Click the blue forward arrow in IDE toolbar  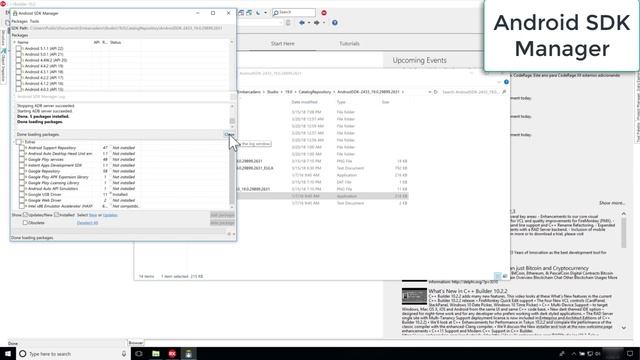point(317,23)
